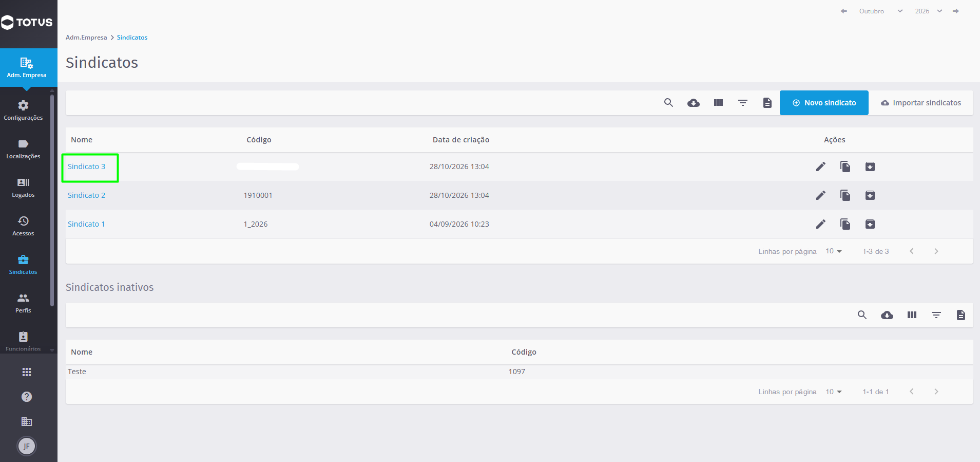The width and height of the screenshot is (980, 462).
Task: Export active Sindicatos using the document icon
Action: pyautogui.click(x=767, y=103)
